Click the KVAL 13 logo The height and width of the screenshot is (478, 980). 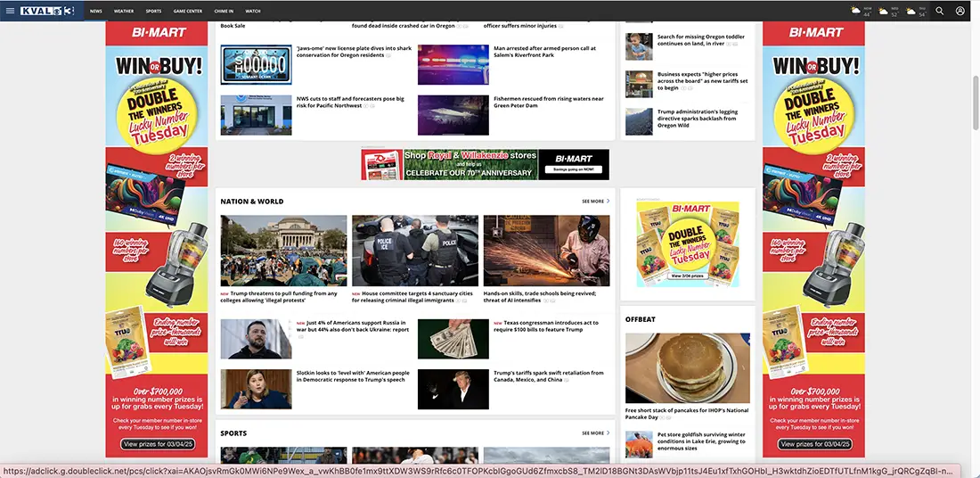pyautogui.click(x=47, y=11)
